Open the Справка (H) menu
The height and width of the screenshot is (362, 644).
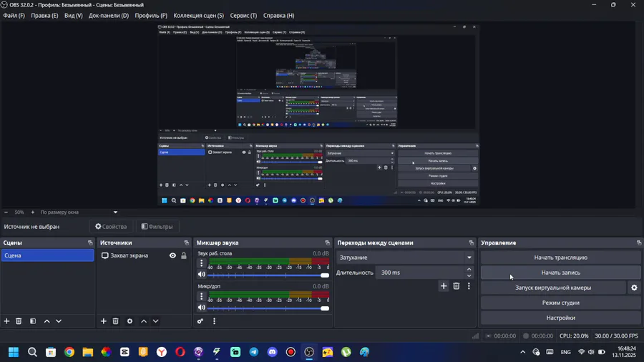pos(278,16)
